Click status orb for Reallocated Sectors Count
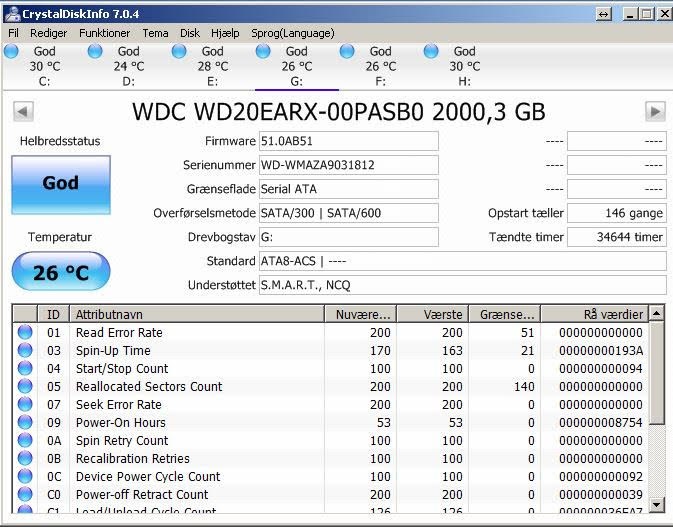The height and width of the screenshot is (527, 673). [25, 386]
